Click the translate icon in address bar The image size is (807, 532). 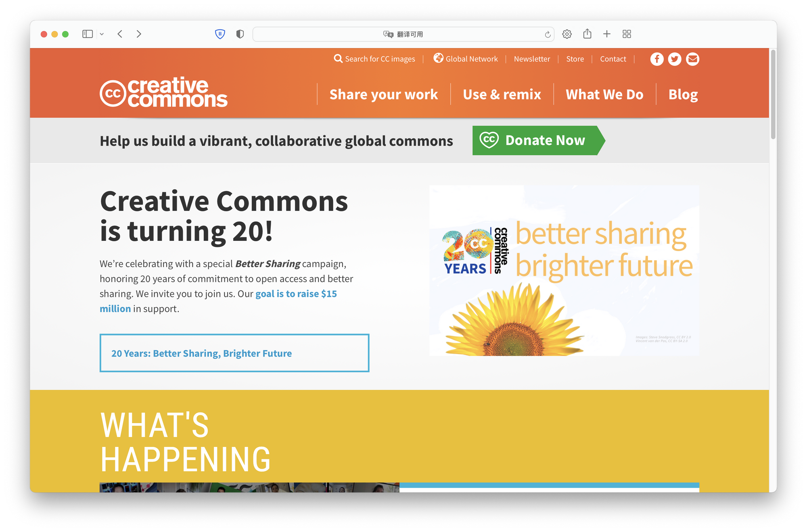pyautogui.click(x=388, y=34)
